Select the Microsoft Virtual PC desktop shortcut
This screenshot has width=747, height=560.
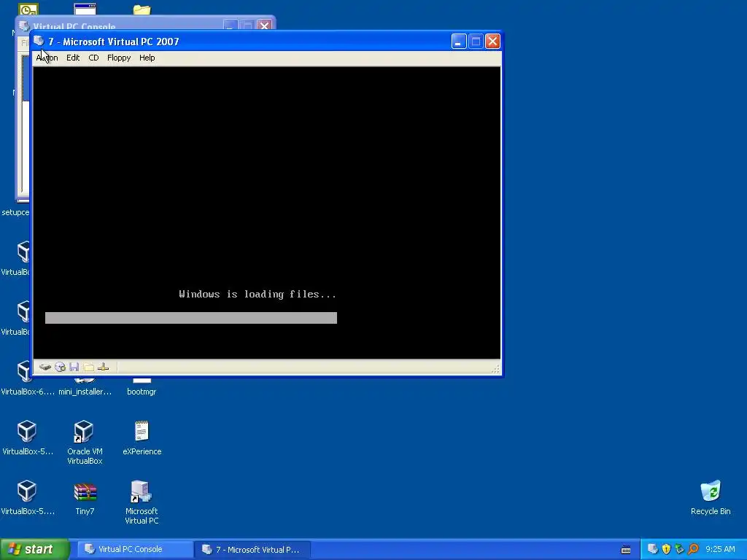coord(142,502)
